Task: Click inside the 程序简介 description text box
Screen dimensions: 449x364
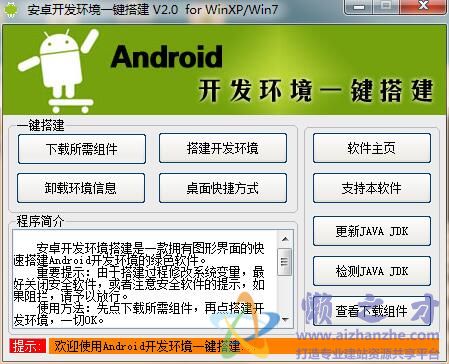Action: [x=146, y=279]
